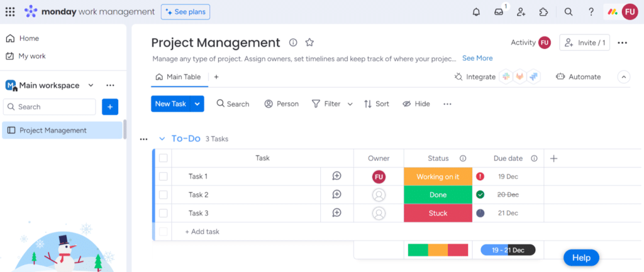644x272 pixels.
Task: Add a new board view tab
Action: tap(216, 77)
